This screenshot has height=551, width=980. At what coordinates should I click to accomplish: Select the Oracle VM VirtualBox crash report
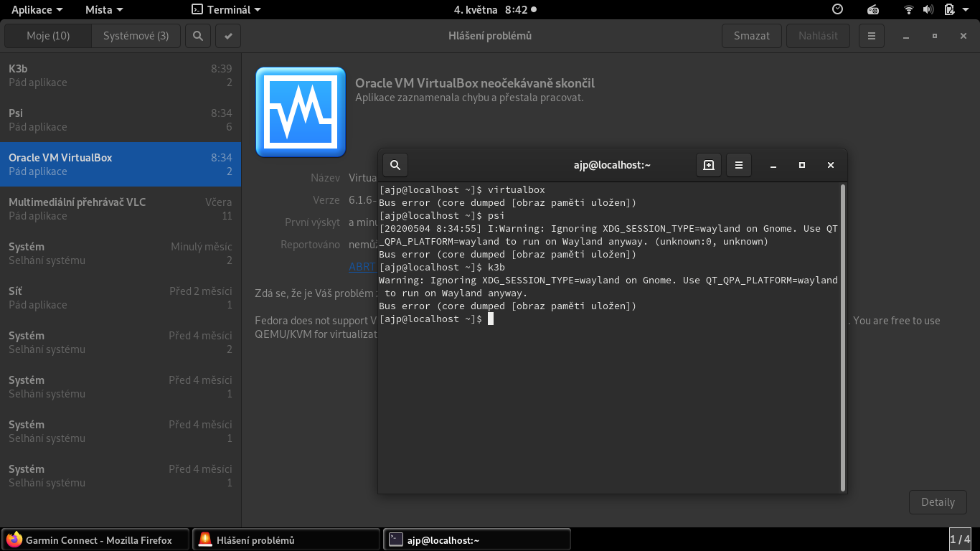pos(121,164)
